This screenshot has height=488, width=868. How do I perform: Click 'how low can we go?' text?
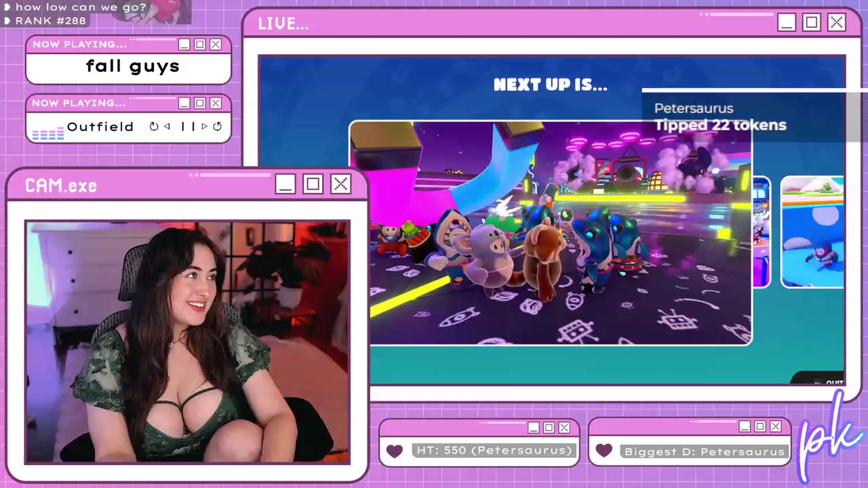tap(80, 7)
